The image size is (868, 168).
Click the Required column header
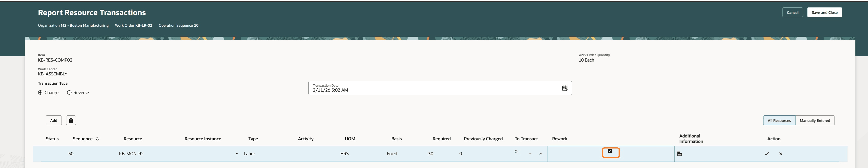(x=441, y=139)
